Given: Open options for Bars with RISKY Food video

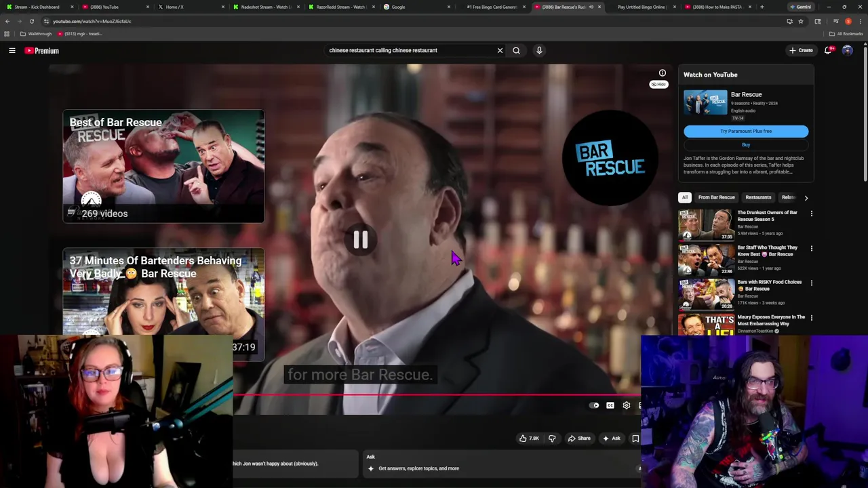Looking at the screenshot, I should tap(811, 283).
